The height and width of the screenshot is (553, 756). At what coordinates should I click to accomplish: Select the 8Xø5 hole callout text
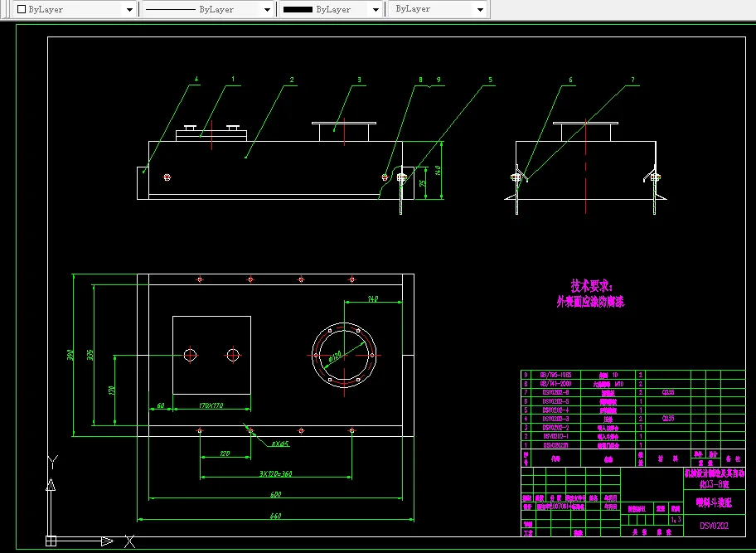pyautogui.click(x=280, y=444)
